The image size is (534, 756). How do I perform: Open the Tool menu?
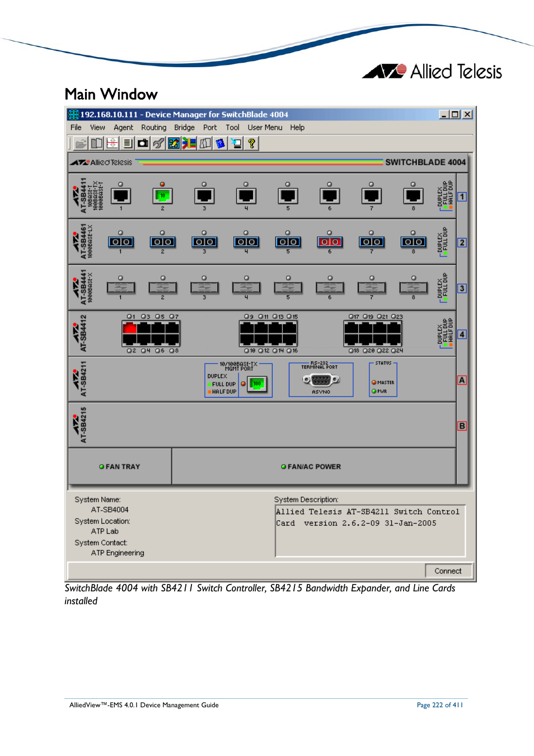(x=232, y=128)
